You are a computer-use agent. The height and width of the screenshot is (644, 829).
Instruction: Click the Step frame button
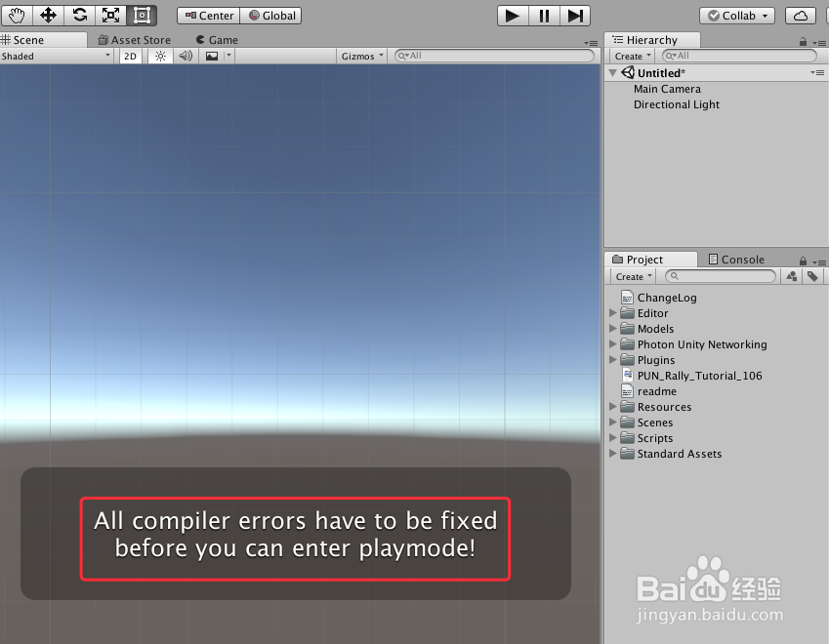[575, 16]
